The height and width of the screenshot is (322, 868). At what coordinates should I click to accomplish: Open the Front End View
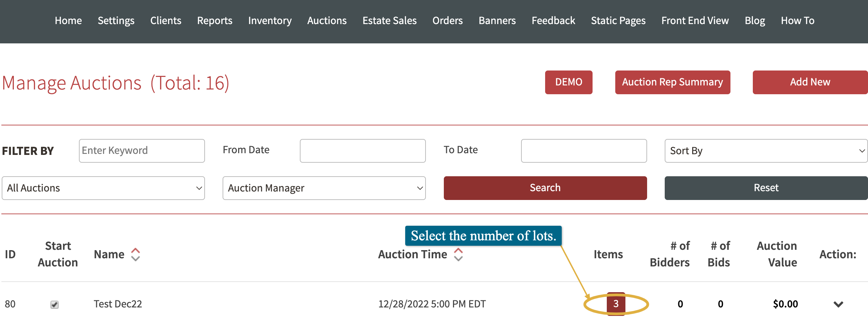695,20
